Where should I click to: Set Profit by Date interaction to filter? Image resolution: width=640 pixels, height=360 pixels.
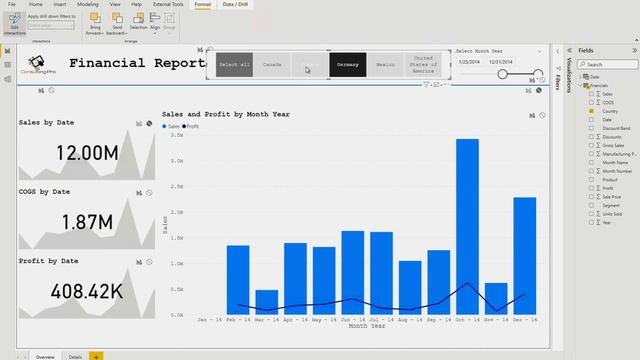(139, 262)
